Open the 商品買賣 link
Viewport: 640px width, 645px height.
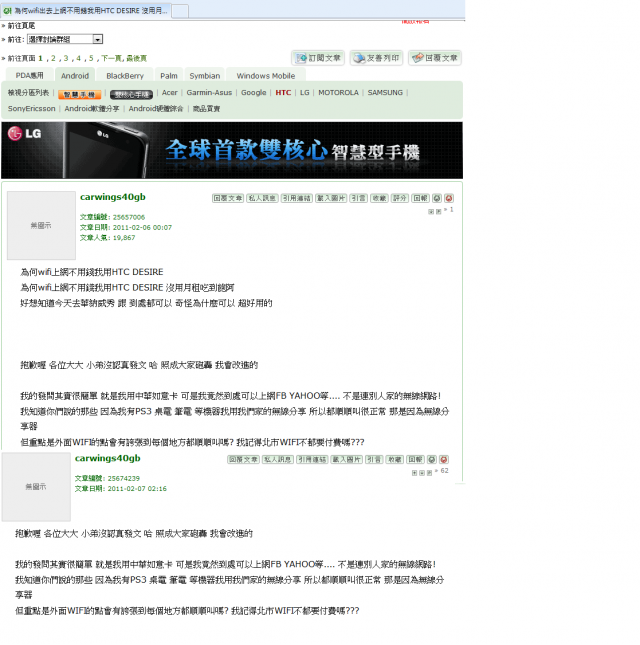206,109
